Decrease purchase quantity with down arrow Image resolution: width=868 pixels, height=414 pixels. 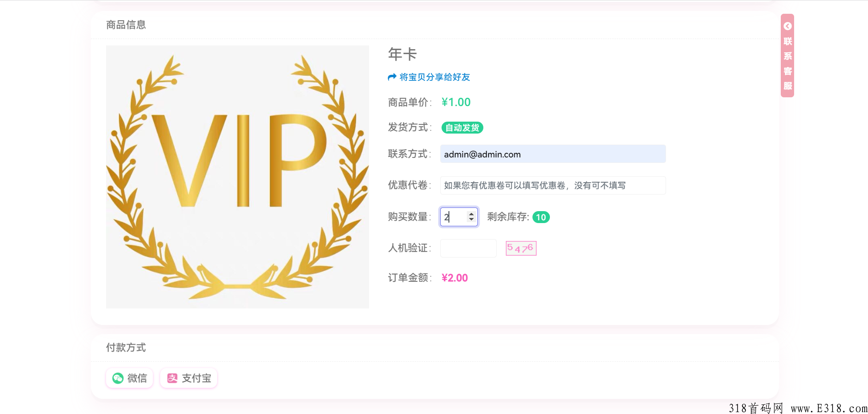471,219
